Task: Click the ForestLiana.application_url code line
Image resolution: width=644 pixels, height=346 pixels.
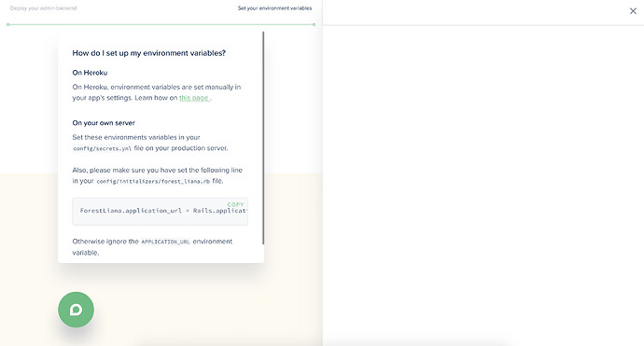Action: click(163, 211)
